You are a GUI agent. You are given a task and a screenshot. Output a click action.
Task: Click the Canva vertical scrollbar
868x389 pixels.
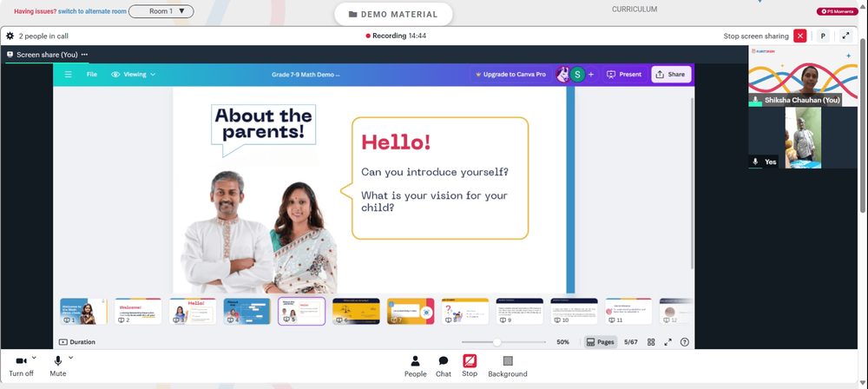[692, 183]
